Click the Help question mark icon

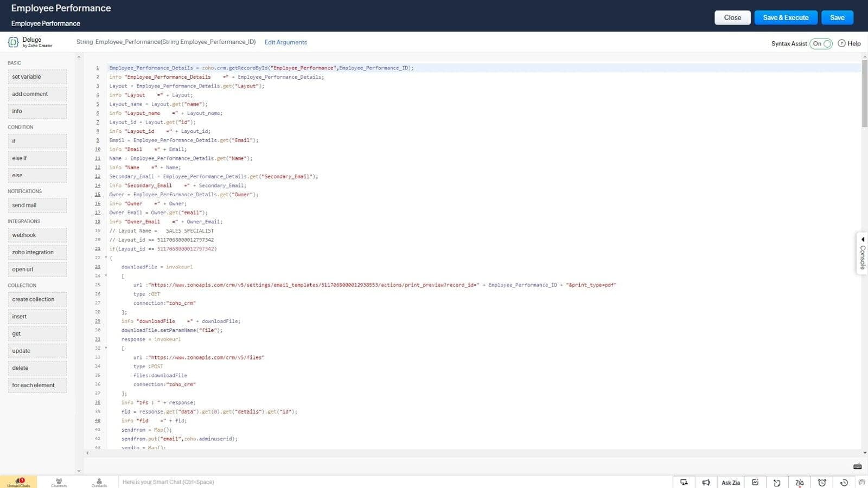pos(841,43)
